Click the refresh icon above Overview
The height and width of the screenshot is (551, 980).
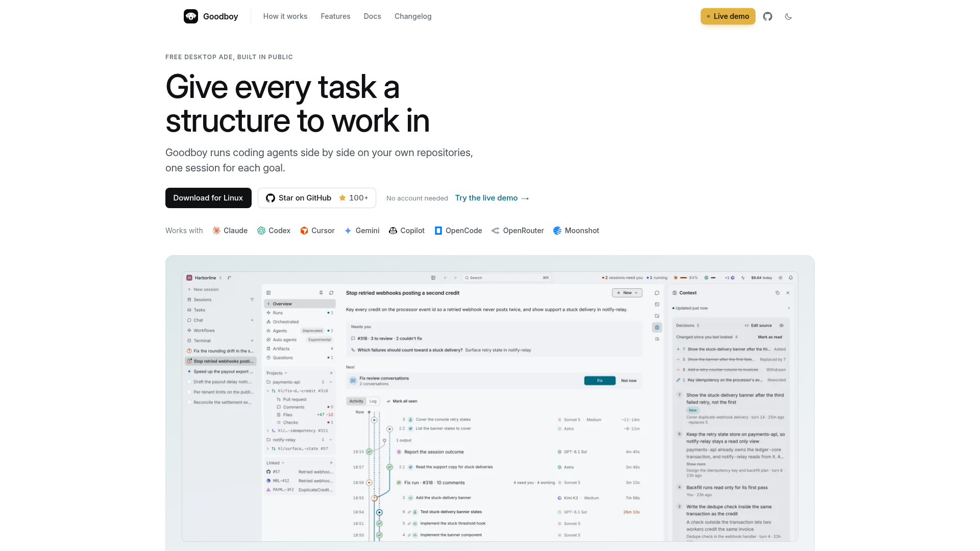(x=331, y=293)
